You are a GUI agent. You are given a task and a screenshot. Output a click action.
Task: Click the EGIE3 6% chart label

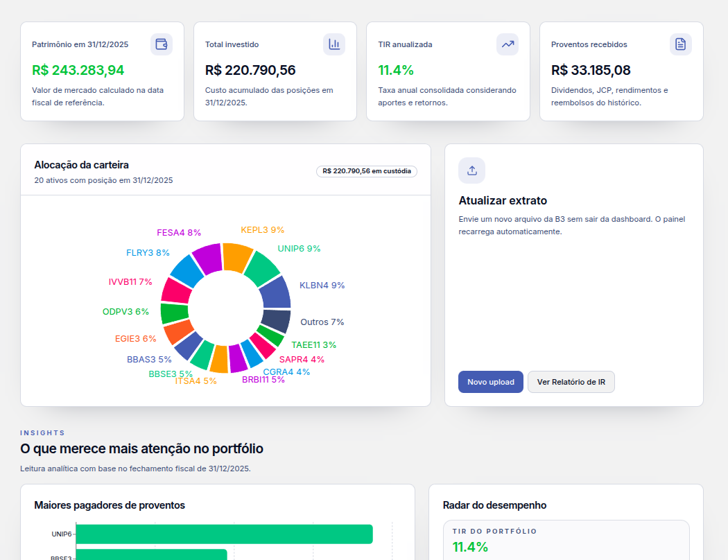[136, 339]
